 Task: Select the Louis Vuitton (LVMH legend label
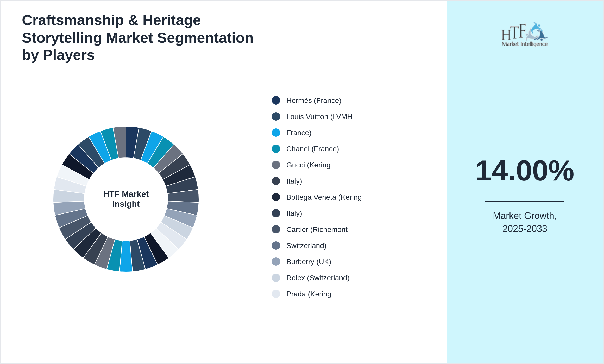[319, 117]
